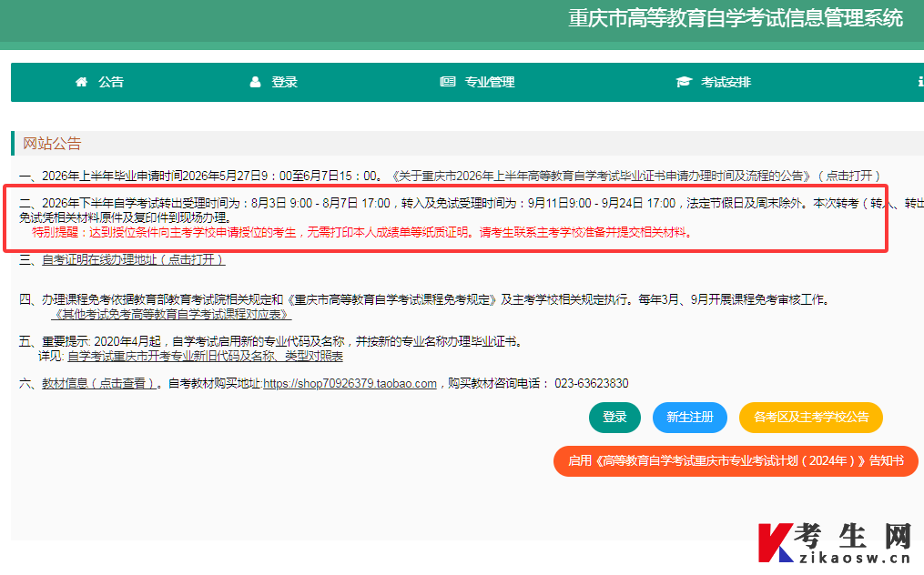Click the home icon beside 公告
Viewport: 924px width, 575px height.
[x=81, y=82]
